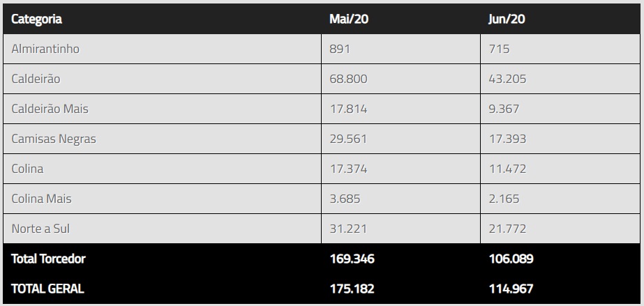
Task: Click the Total Torcedor row label
Action: 48,259
